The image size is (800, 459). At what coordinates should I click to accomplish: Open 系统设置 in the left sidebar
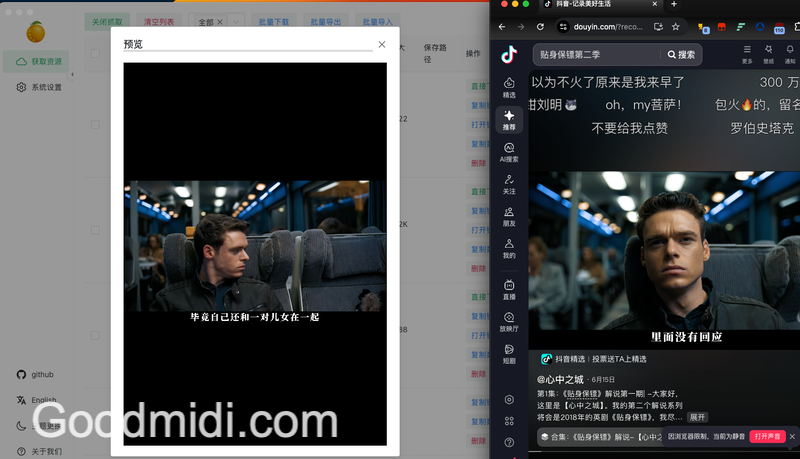pyautogui.click(x=39, y=87)
